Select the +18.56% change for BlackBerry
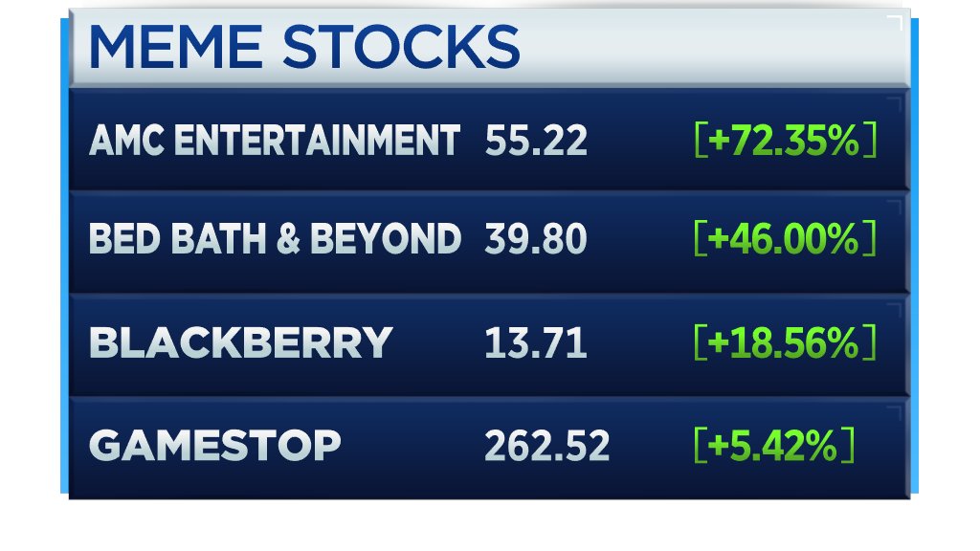The height and width of the screenshot is (551, 980). click(x=784, y=342)
